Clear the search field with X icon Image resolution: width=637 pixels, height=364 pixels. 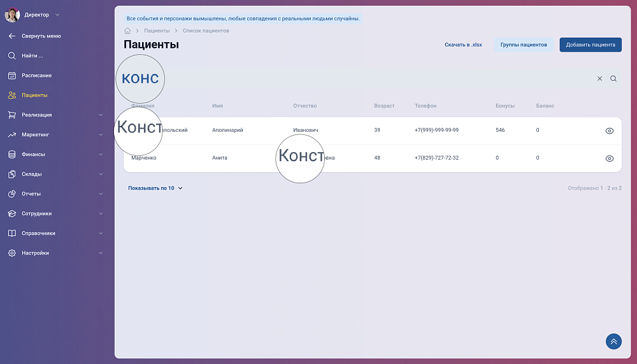click(x=599, y=79)
